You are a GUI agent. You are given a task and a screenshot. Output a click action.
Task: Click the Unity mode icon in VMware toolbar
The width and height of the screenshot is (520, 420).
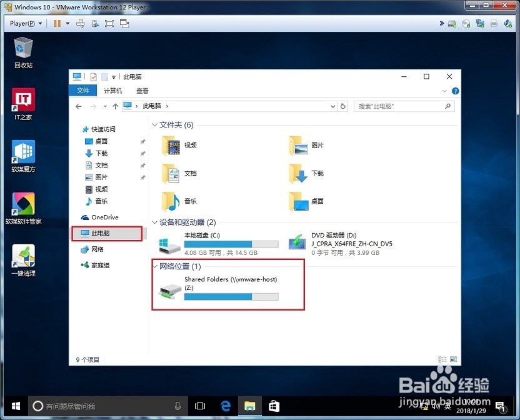(124, 23)
